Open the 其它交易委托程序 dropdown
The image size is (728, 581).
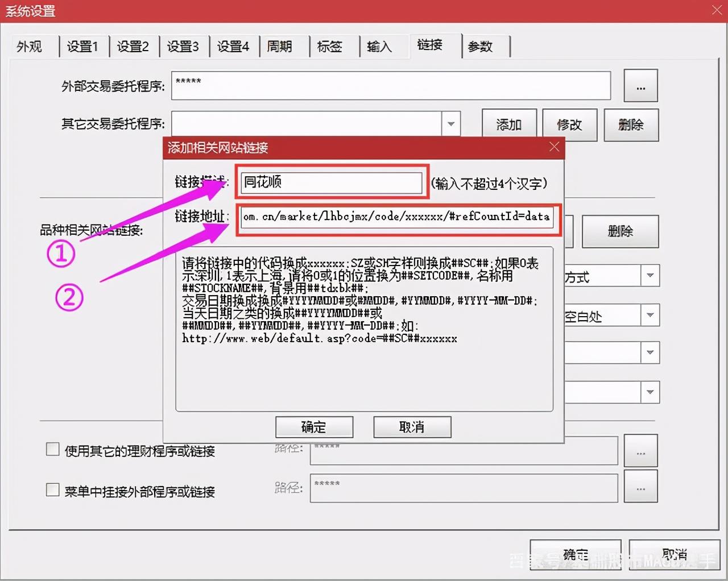(x=451, y=123)
